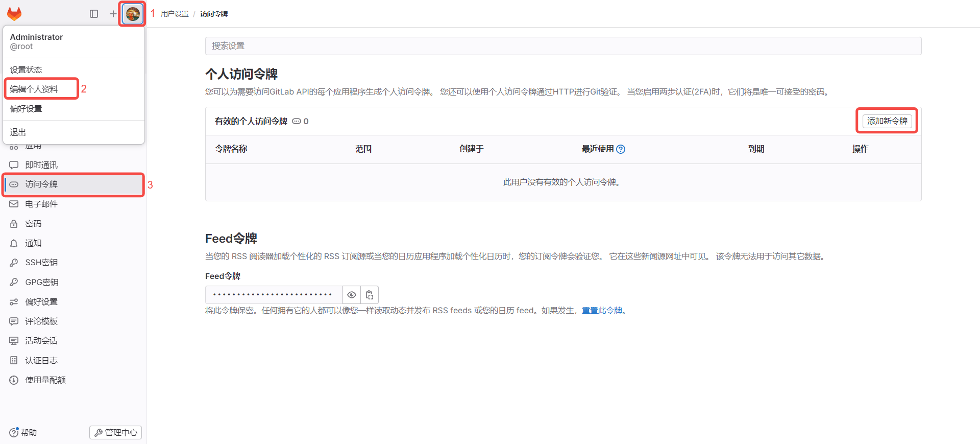Click the GitLab fox logo
The image size is (980, 444).
click(14, 14)
